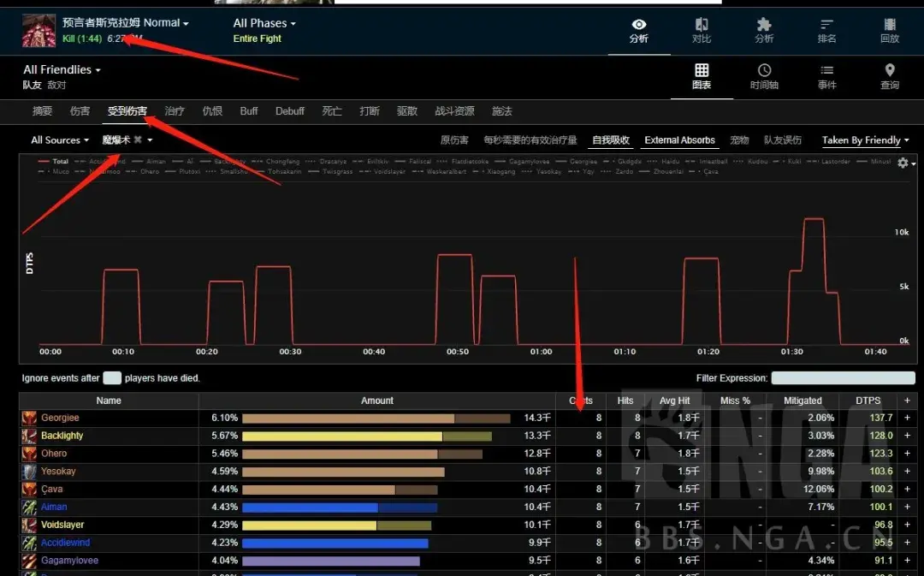Enable the 原伤害 raw damage option

454,140
